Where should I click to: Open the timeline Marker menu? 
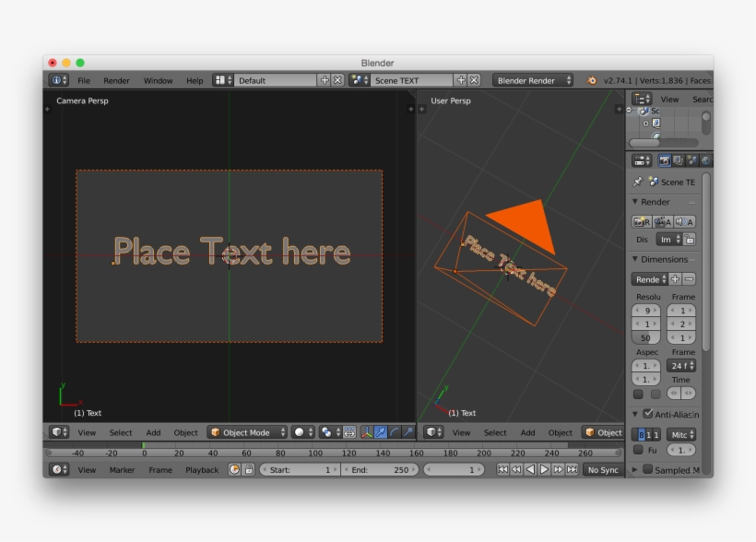pyautogui.click(x=122, y=469)
